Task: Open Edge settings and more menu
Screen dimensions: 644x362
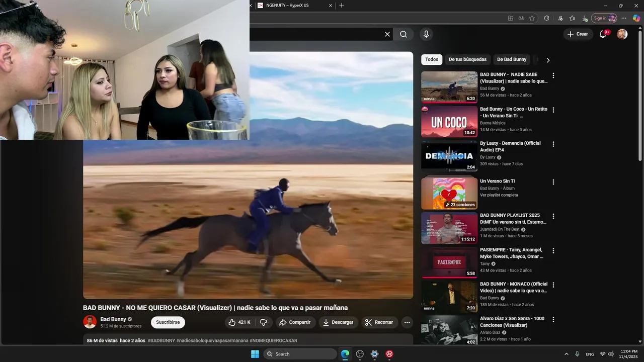Action: tap(624, 18)
